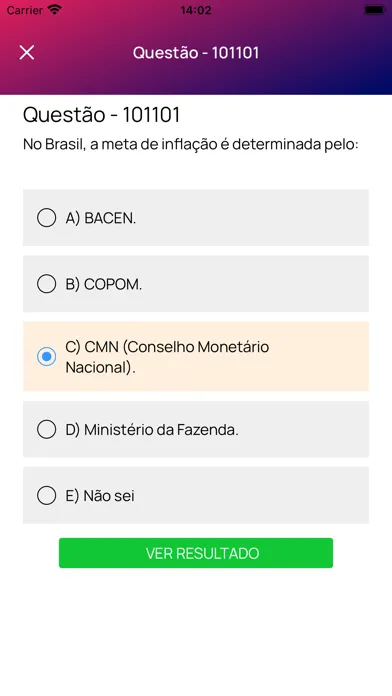Tap the 'D) Ministério da Fazenda.' answer text
The image size is (392, 696).
tap(152, 430)
